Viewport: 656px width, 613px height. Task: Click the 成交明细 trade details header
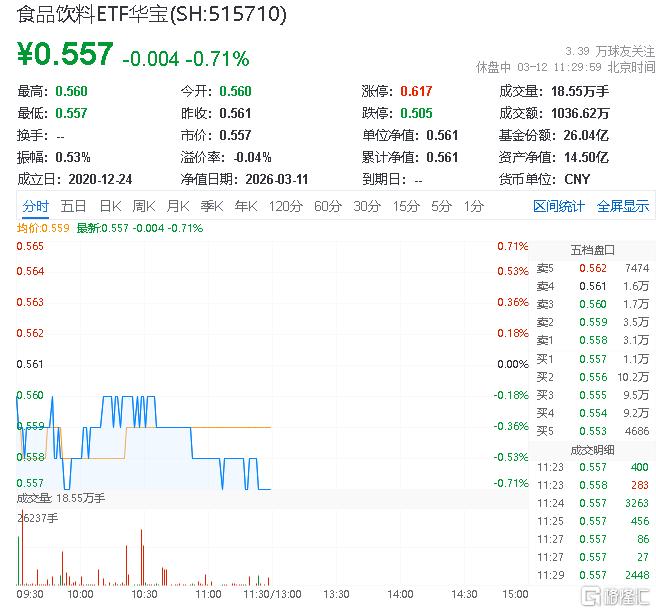pyautogui.click(x=593, y=450)
